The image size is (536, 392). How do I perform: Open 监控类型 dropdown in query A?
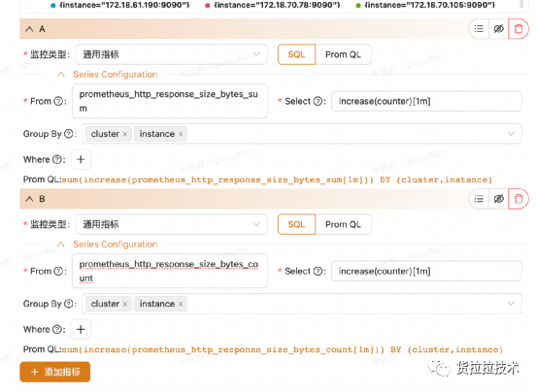point(171,54)
